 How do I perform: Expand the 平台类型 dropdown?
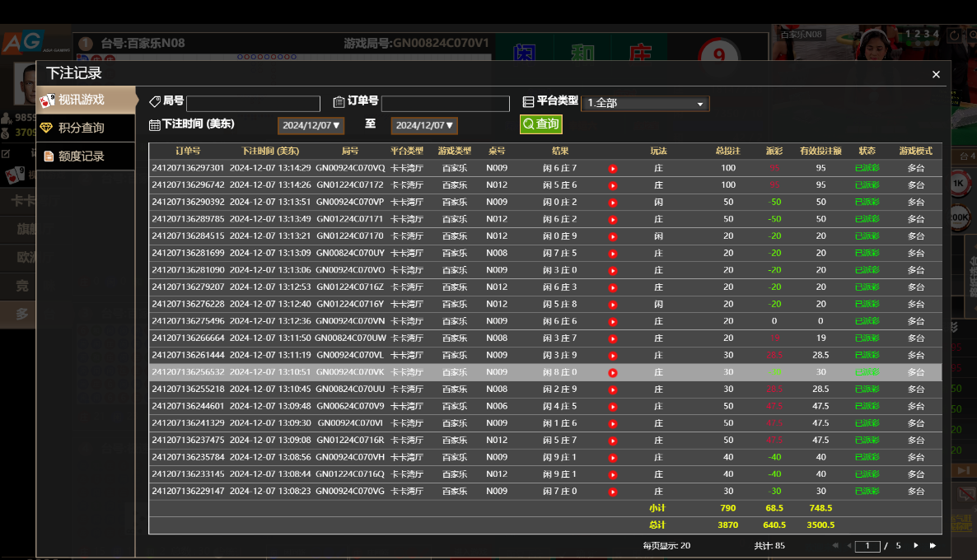[x=645, y=104]
